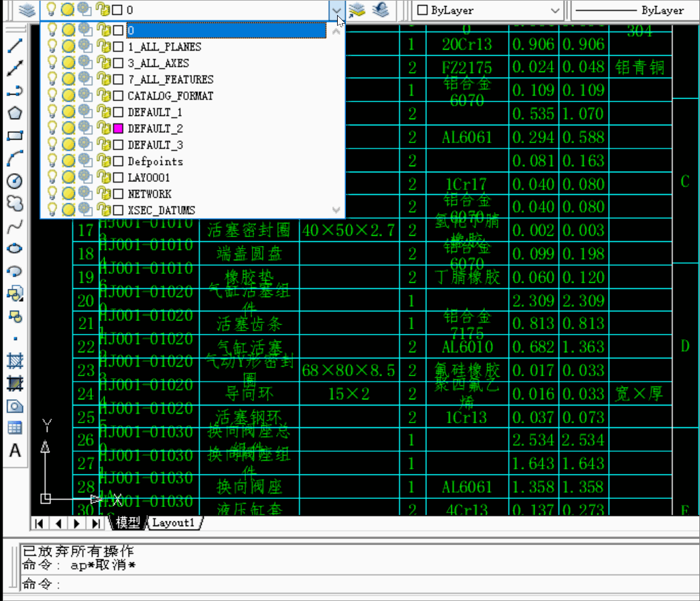Toggle lightbulb visibility for DEFAULT_2 layer
Viewport: 700px width, 601px height.
coord(52,128)
